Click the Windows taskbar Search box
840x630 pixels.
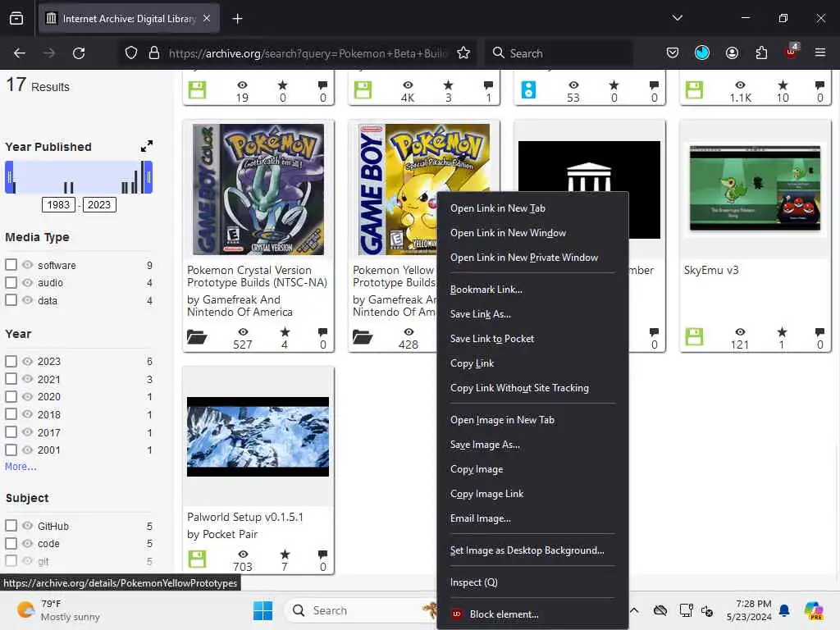(x=359, y=610)
